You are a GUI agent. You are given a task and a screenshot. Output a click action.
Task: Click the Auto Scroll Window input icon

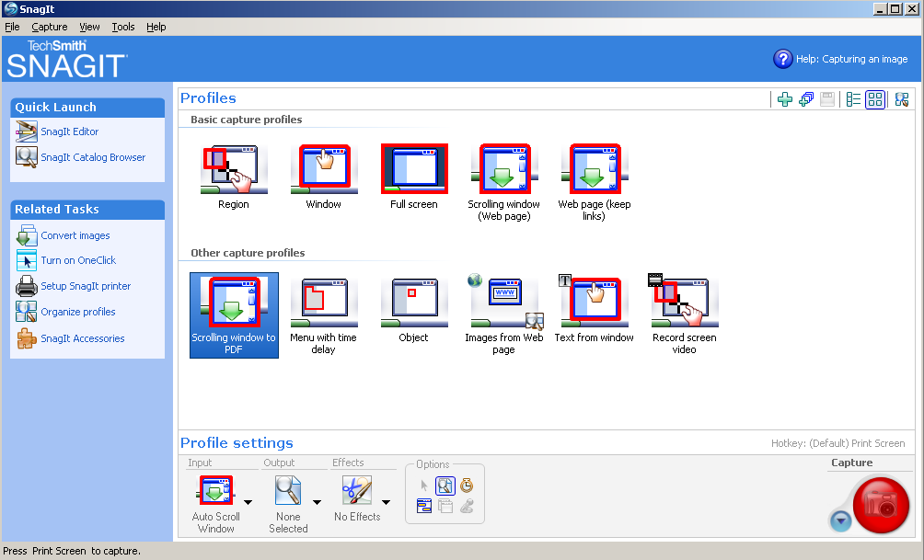coord(216,490)
